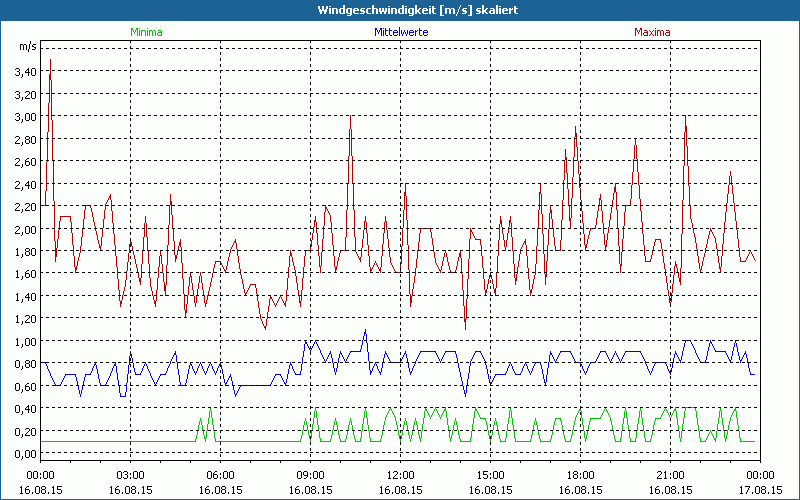800x500 pixels.
Task: Select the 18:00 time axis label
Action: (x=580, y=475)
